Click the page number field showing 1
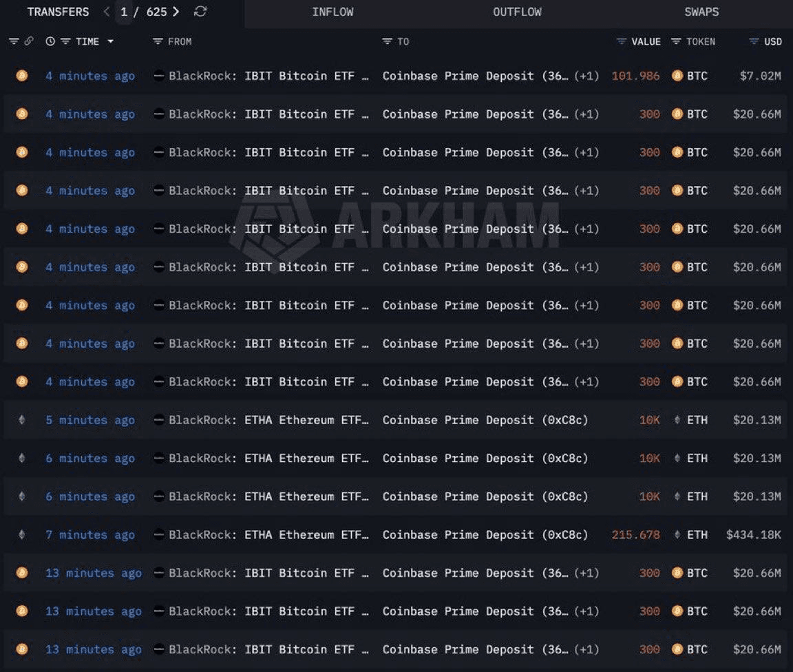Screen dimensions: 793x672 [x=124, y=12]
